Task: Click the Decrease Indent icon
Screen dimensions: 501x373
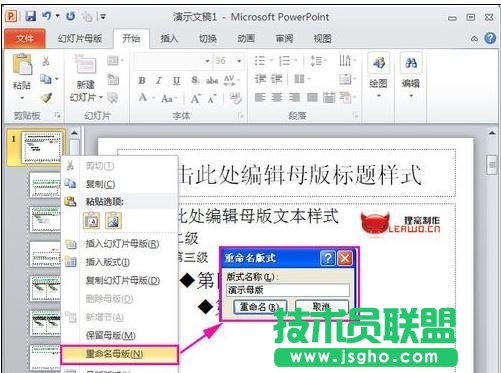Action: (260, 79)
